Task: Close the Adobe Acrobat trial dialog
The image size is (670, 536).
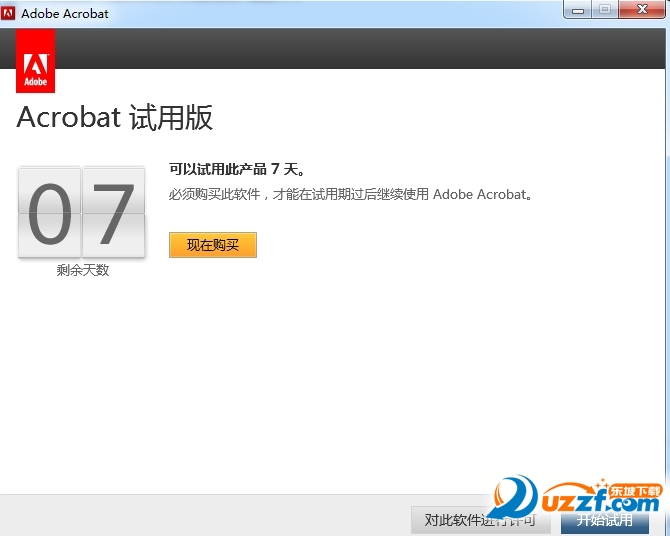Action: click(x=641, y=11)
